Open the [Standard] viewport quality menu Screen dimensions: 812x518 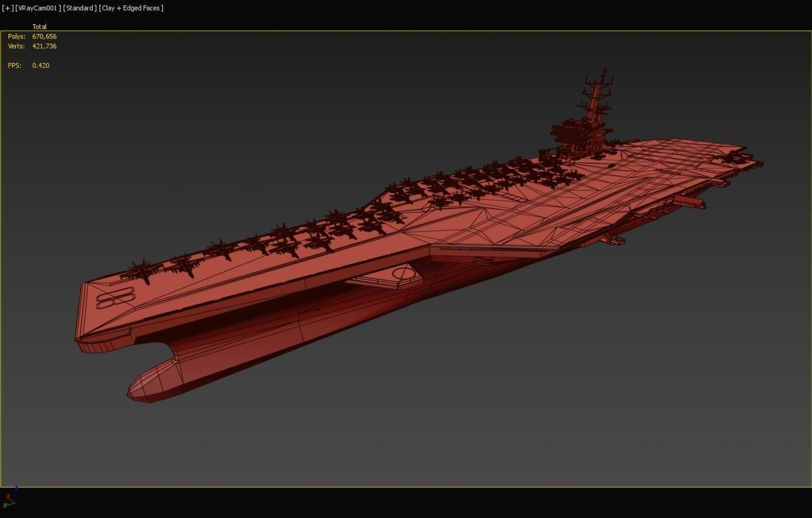80,8
